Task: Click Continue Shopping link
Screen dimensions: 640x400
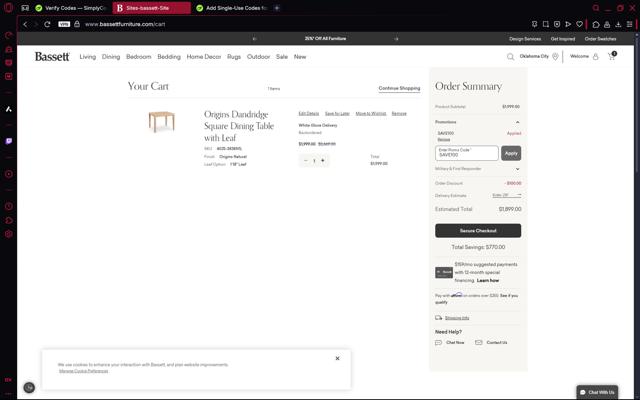Action: point(399,88)
